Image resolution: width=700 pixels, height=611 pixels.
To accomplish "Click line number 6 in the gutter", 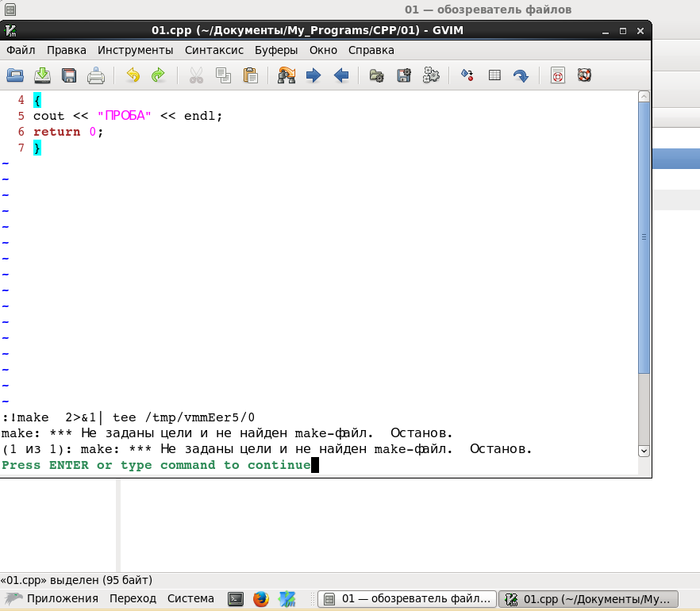I will coord(21,132).
